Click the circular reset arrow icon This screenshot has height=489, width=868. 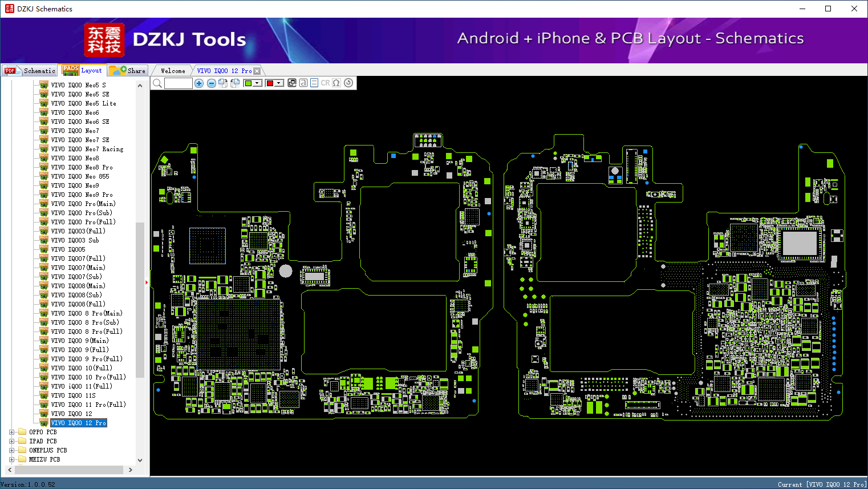coord(348,83)
